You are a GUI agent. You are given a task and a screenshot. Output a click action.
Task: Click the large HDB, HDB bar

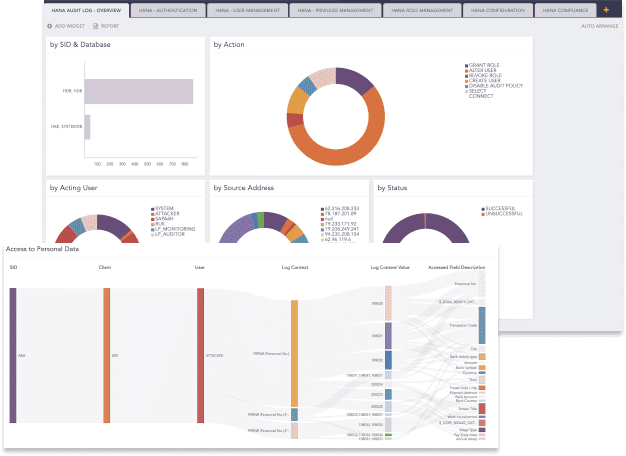(x=139, y=91)
